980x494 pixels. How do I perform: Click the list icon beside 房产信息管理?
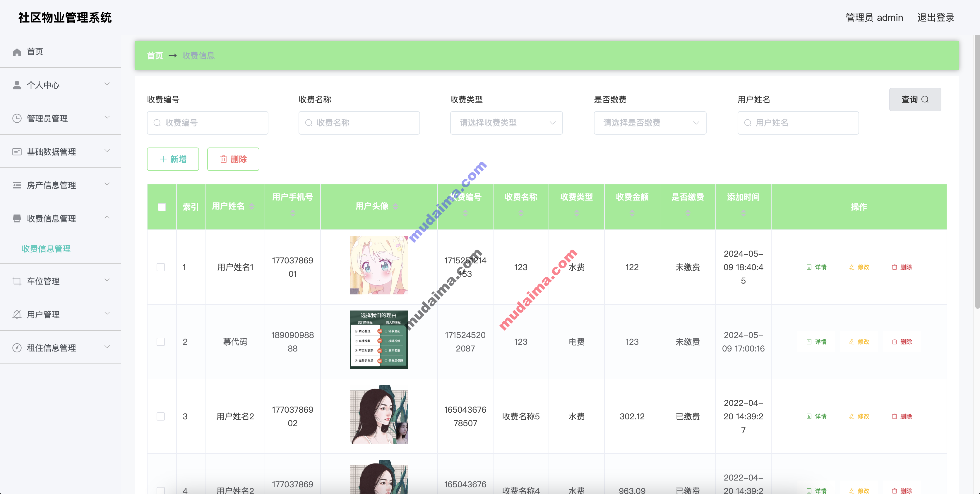[x=17, y=185]
